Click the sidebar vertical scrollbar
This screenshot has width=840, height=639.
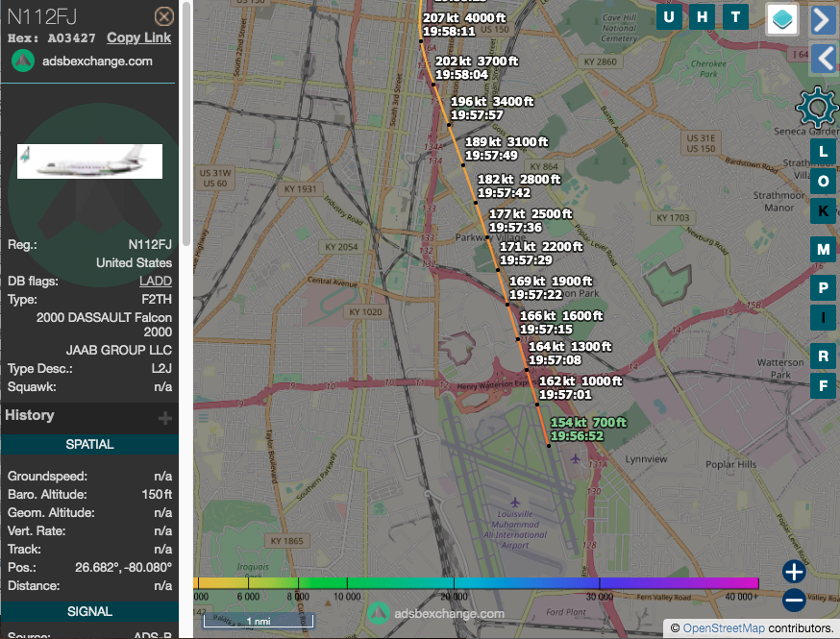[x=186, y=123]
